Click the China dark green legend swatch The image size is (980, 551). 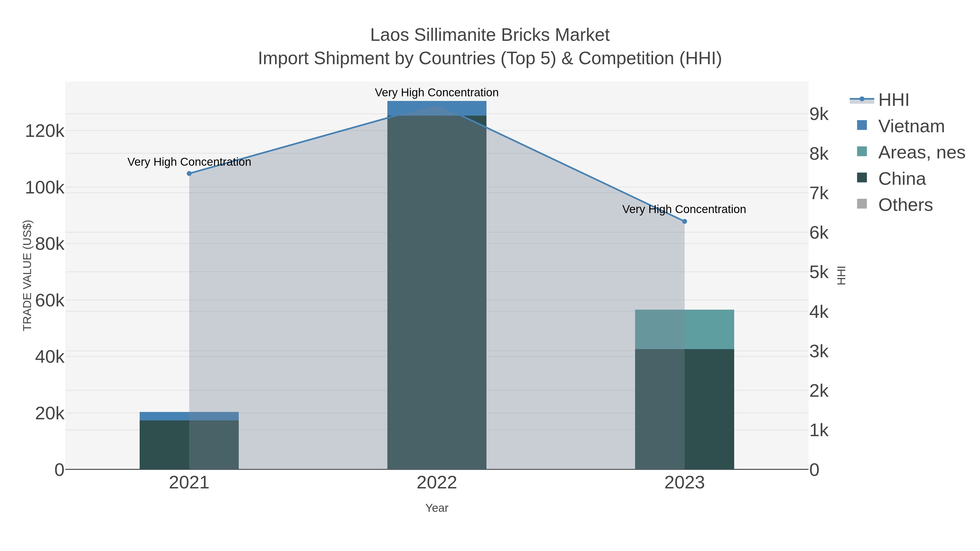pos(862,178)
